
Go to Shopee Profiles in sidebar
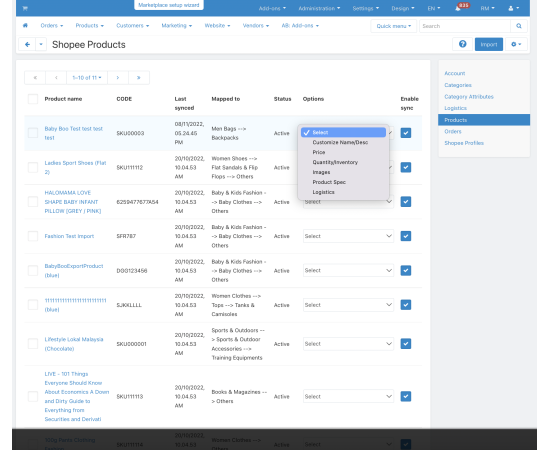464,143
